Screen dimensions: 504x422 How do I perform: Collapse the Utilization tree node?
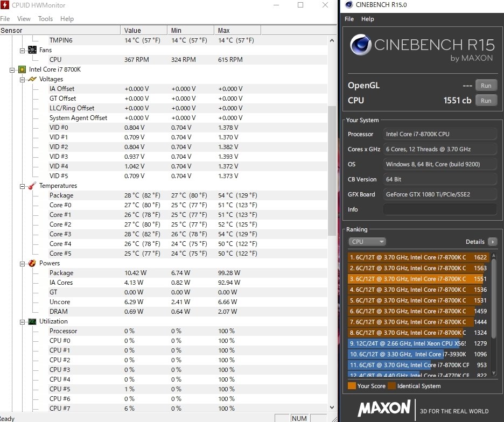[22, 322]
